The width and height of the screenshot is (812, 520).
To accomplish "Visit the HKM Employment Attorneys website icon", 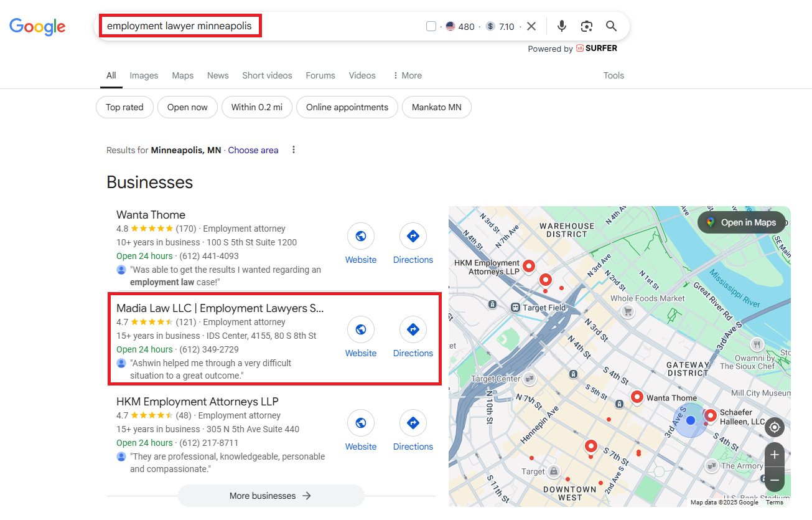I will pos(361,423).
